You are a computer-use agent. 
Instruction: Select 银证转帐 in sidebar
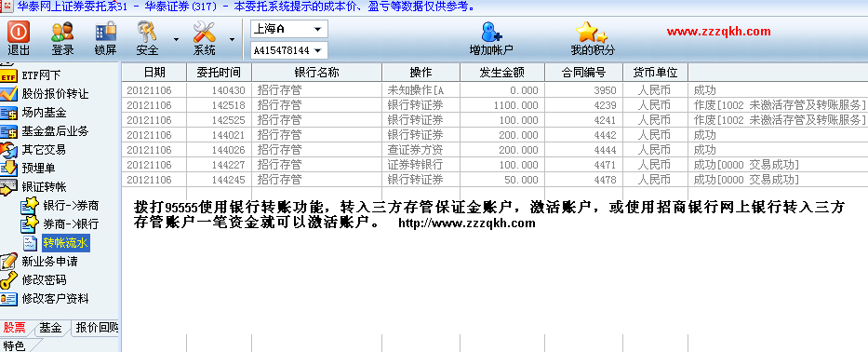44,187
